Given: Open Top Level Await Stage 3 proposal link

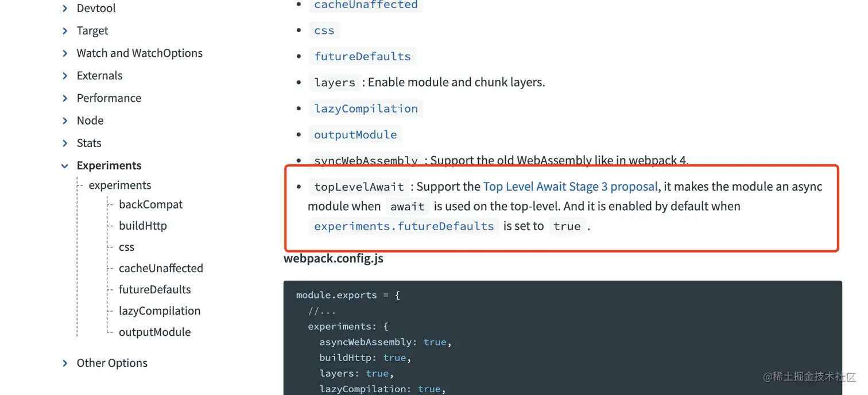Looking at the screenshot, I should point(571,187).
